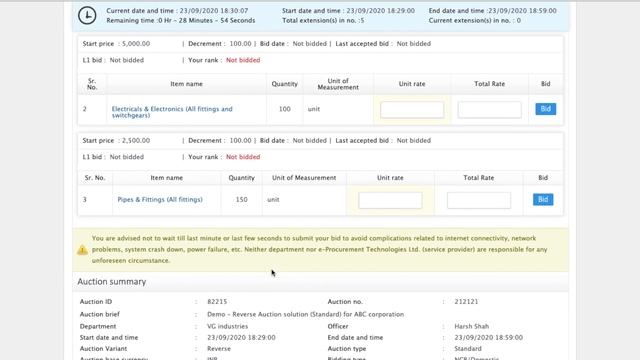640x360 pixels.
Task: Click Auction no. value 212121
Action: click(x=466, y=302)
